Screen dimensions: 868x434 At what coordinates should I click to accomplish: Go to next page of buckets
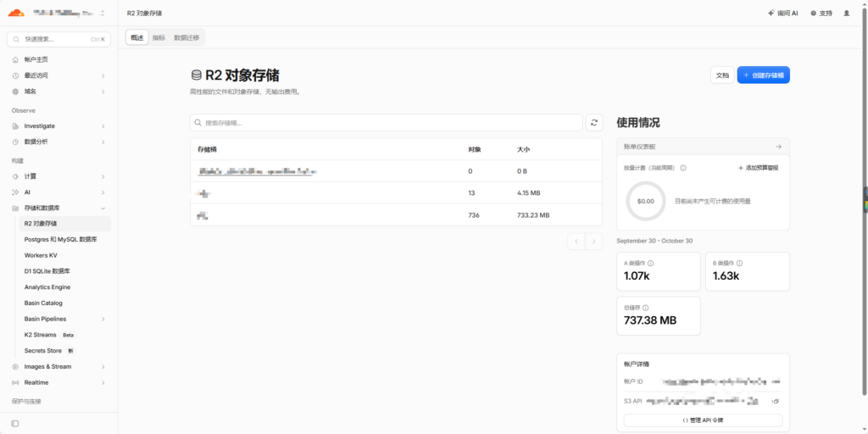(594, 242)
